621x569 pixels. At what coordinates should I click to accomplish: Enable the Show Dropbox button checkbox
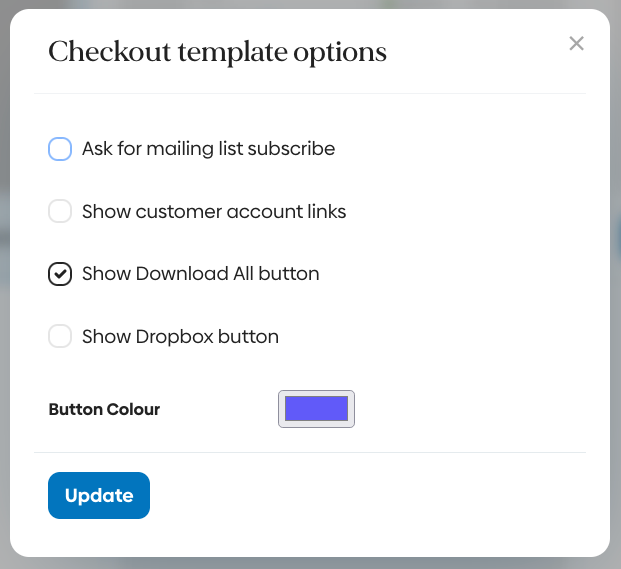coord(60,336)
